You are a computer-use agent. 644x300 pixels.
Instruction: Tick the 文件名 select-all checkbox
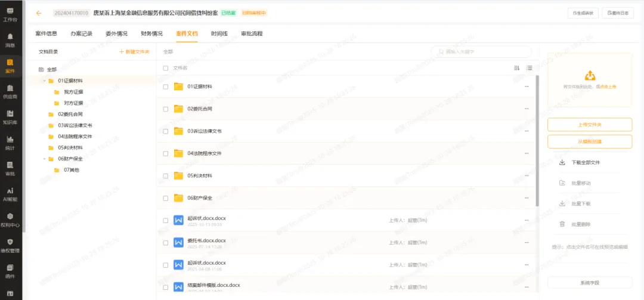[x=166, y=68]
